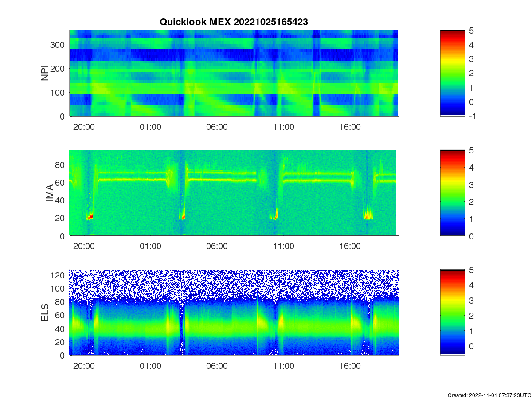
Task: Click the "5" label on the NPI colorbar
Action: (471, 31)
